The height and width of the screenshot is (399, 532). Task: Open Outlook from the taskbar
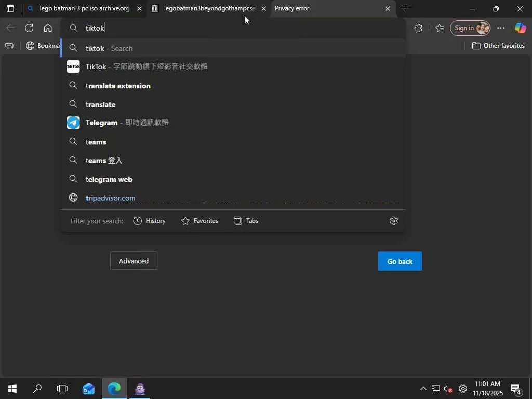click(88, 389)
